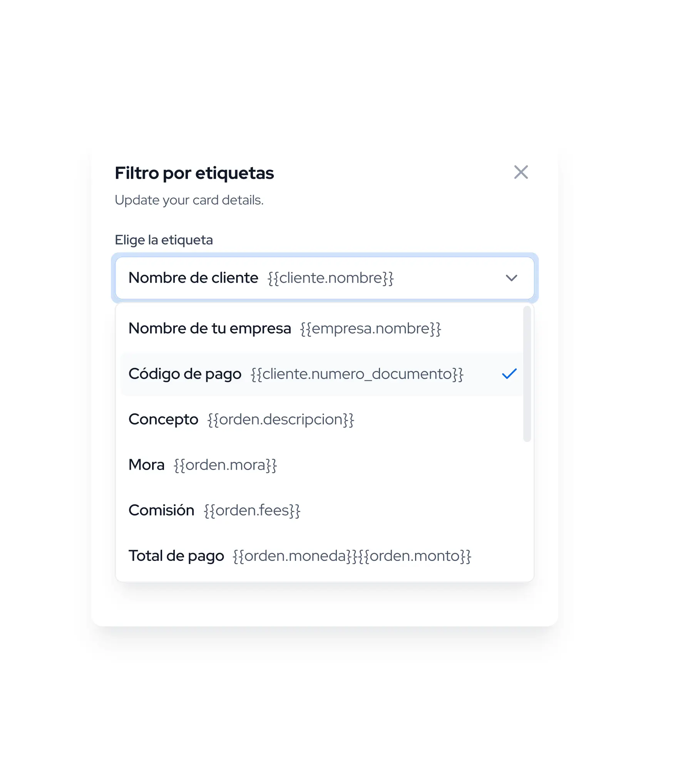
Task: Click {{cliente.nombre}} in the selected field
Action: click(330, 278)
